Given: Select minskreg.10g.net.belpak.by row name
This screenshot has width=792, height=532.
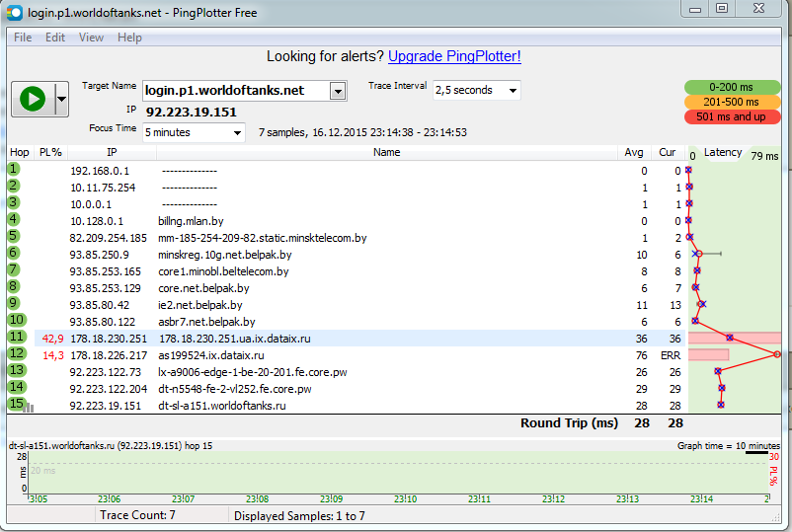Looking at the screenshot, I should tap(225, 255).
